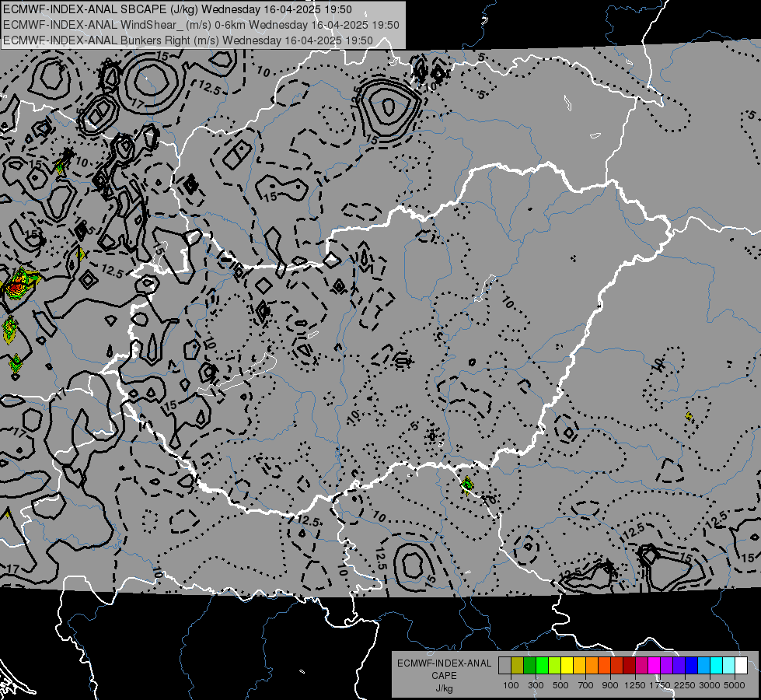The image size is (761, 700).
Task: Click the 300 legend value
Action: (536, 685)
